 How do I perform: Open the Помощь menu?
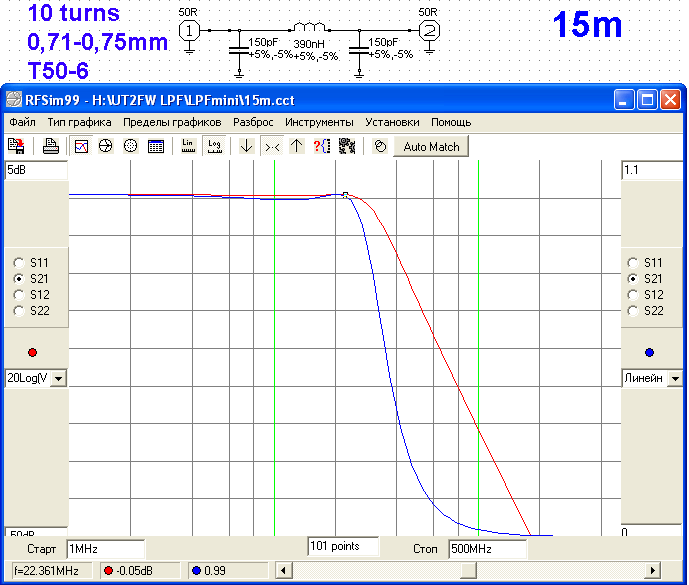point(451,121)
